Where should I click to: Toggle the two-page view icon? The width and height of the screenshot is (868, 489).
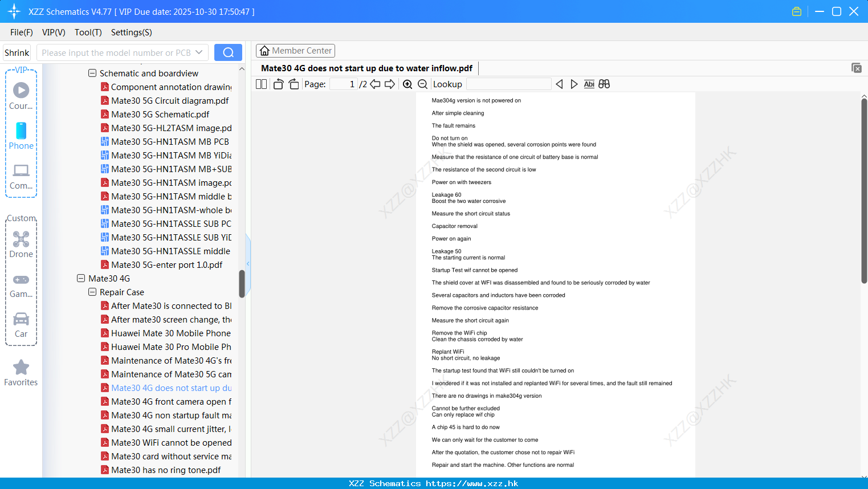(x=261, y=84)
